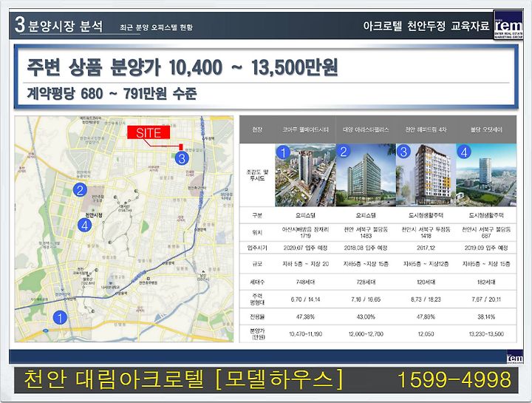Viewport: 532px width, 403px height.
Task: Click price cell '12,000~12,700'
Action: (366, 334)
